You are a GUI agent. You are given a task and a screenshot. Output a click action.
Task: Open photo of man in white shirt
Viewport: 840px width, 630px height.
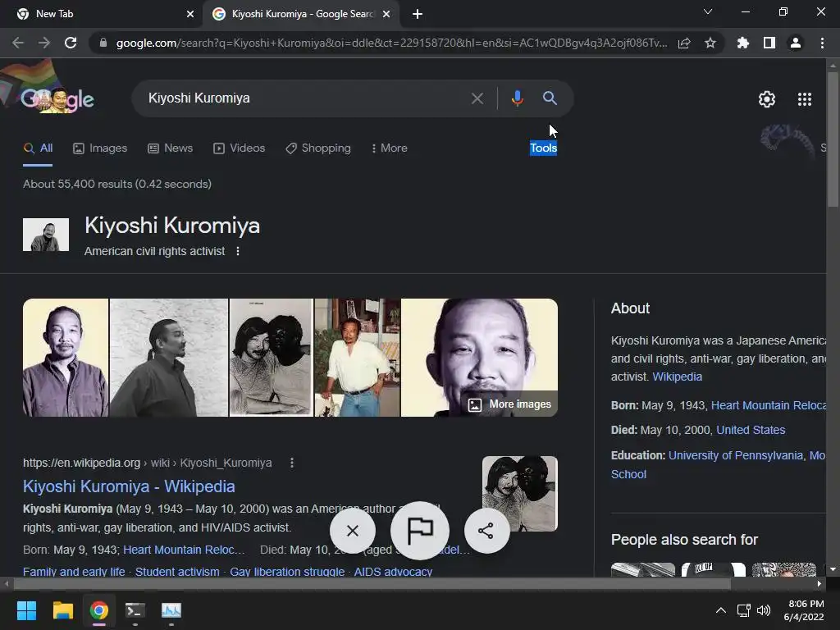pos(358,358)
